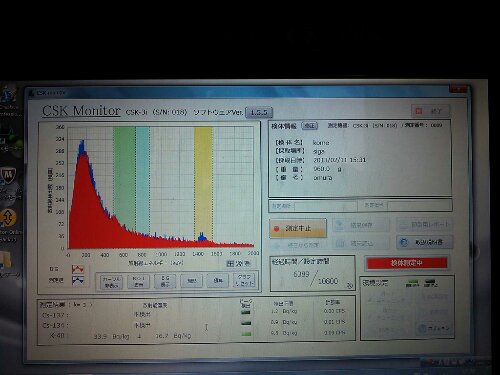Click the blue measurement spectrum legend icon
Viewport: 500px width, 375px height.
coord(78,280)
